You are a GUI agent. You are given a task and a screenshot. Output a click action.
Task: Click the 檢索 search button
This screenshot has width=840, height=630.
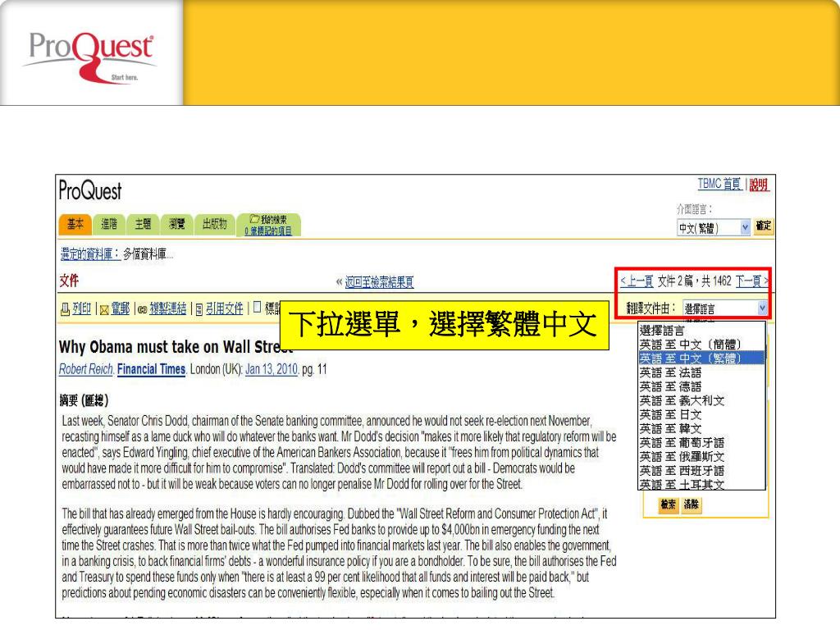668,504
